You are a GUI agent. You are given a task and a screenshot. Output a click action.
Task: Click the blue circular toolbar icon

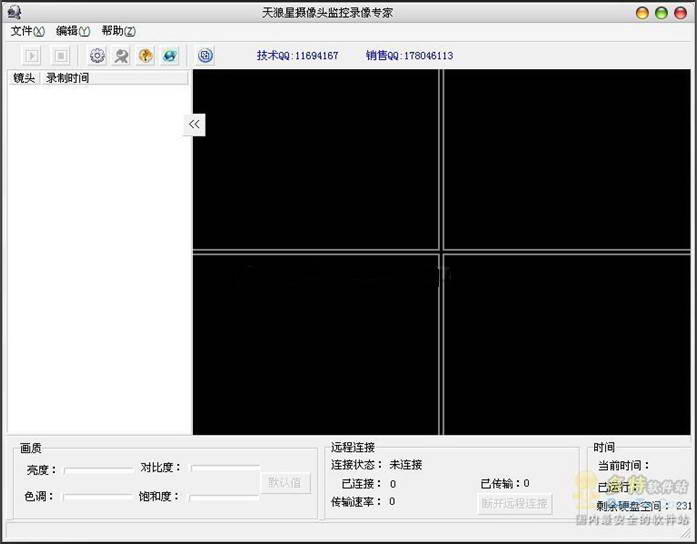pyautogui.click(x=205, y=56)
